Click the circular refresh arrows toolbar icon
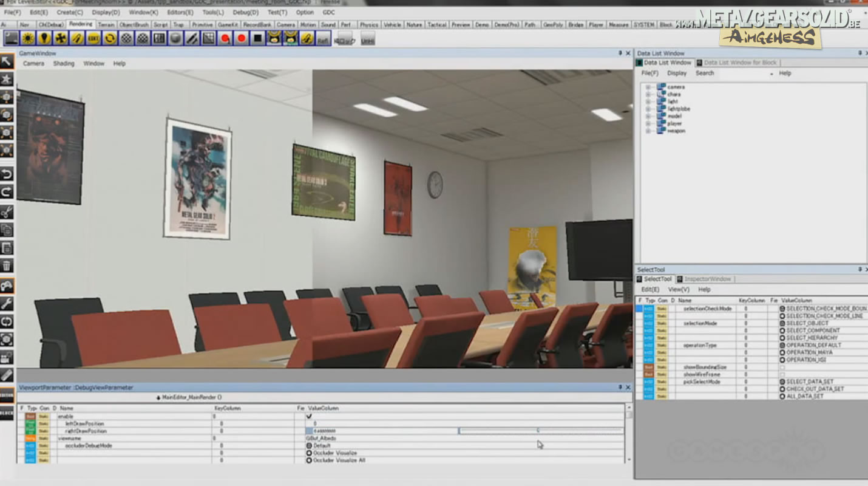 coord(110,38)
